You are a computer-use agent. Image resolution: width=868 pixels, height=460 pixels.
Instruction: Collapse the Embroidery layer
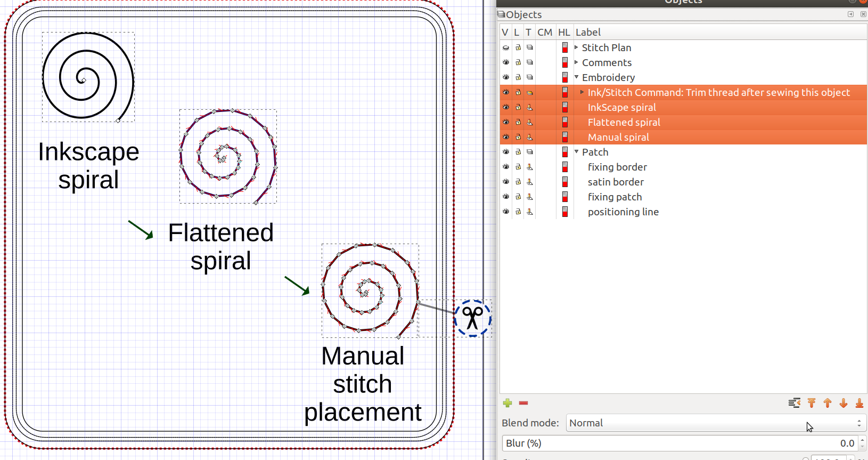click(576, 77)
